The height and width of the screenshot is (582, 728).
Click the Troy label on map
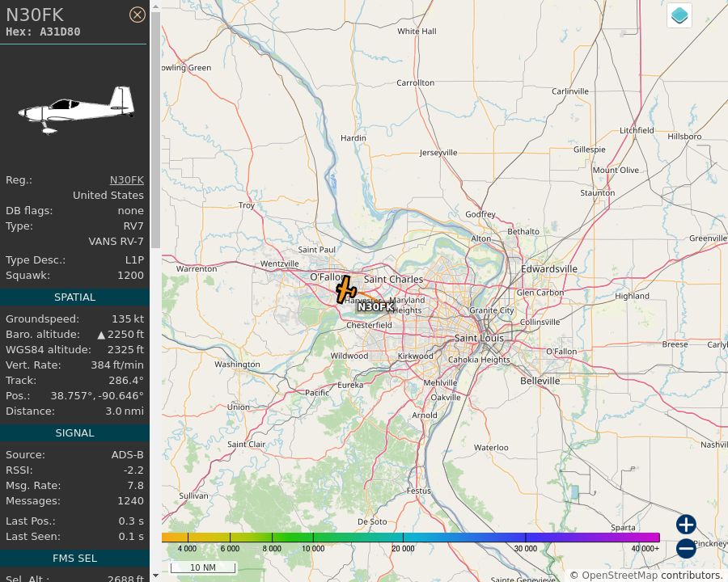[247, 205]
